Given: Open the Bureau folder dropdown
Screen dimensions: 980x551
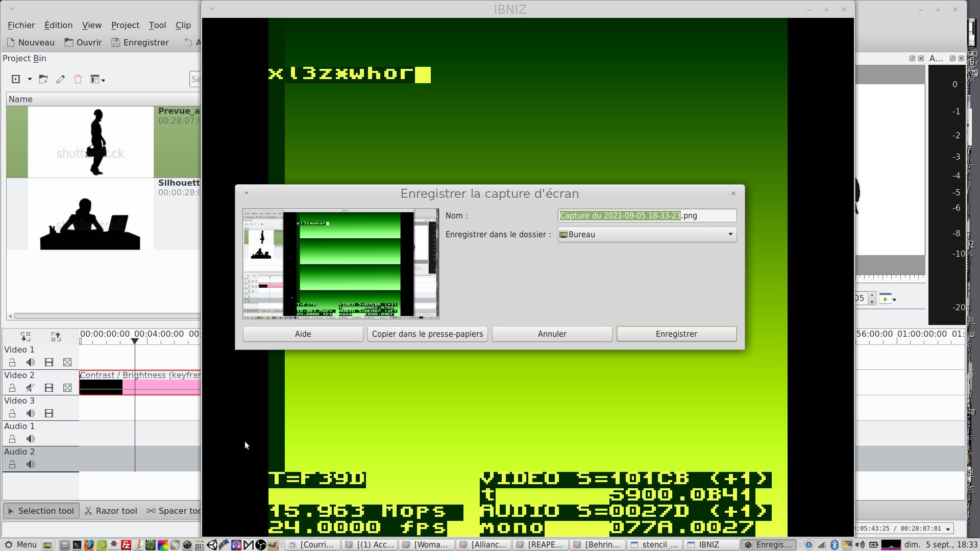Looking at the screenshot, I should pyautogui.click(x=647, y=234).
